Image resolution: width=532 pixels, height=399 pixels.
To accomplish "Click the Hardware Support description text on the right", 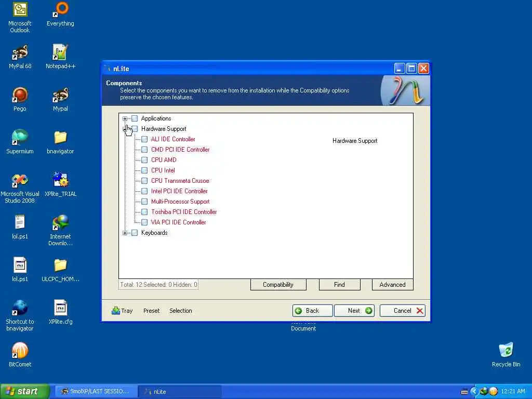I will tap(354, 141).
